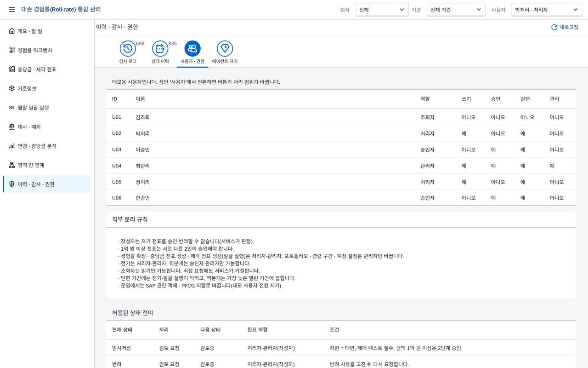The width and height of the screenshot is (588, 368).
Task: Click the 감사 로그 tab label
Action: [x=128, y=61]
